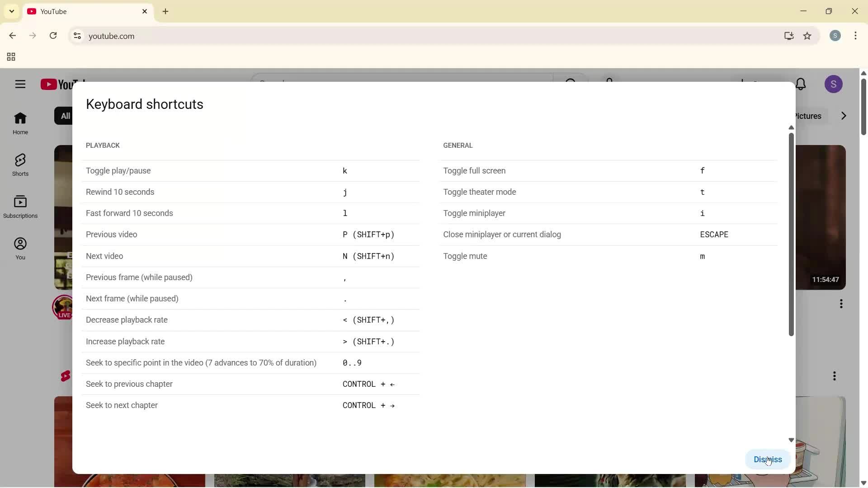
Task: Open the tab search dropdown
Action: click(x=11, y=11)
